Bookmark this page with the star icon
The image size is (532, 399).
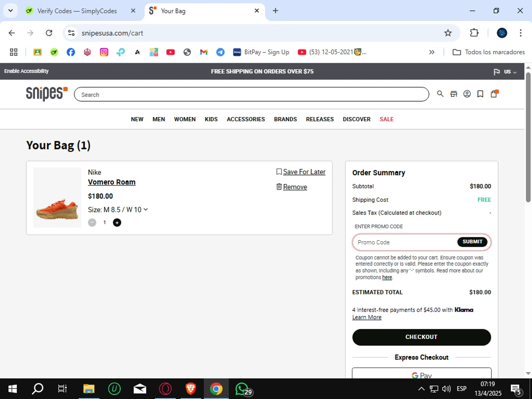(x=448, y=33)
